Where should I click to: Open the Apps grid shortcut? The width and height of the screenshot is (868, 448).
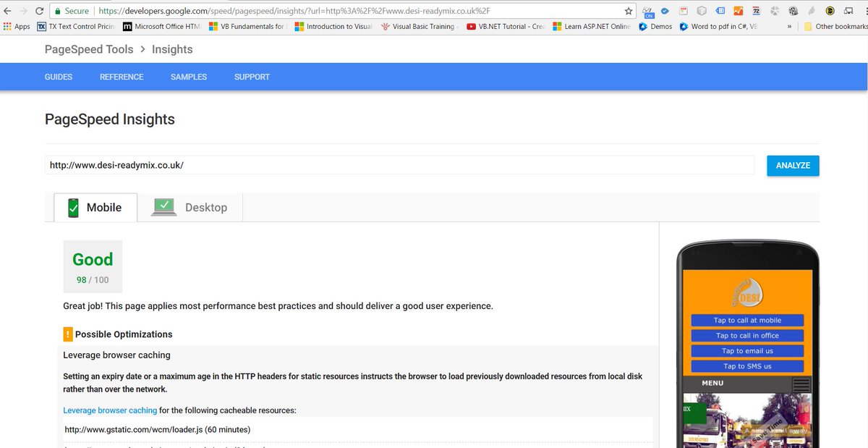click(17, 27)
